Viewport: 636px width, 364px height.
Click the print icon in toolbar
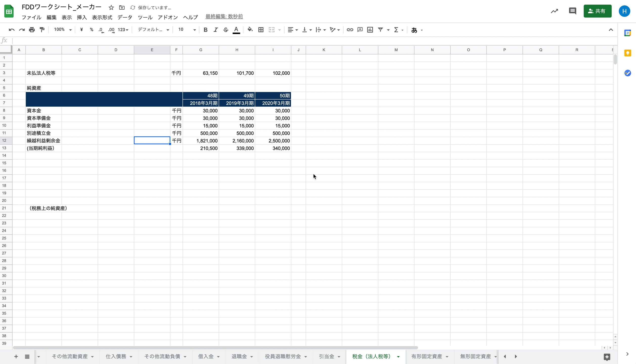[x=32, y=30]
